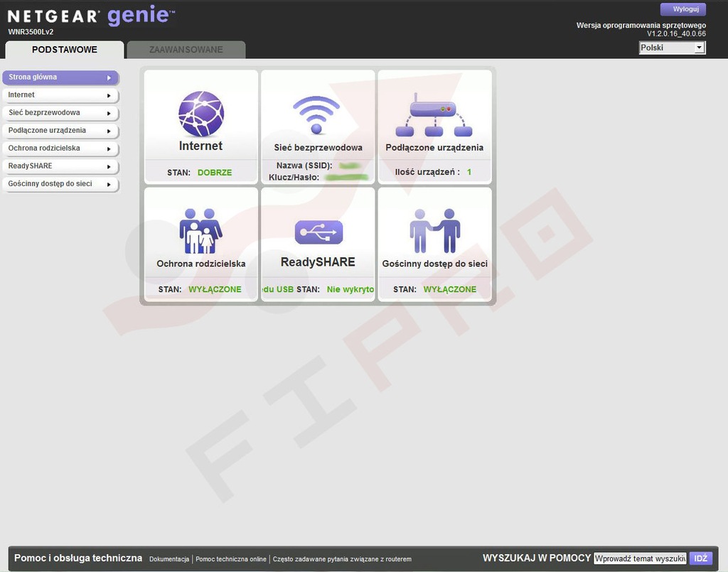Click the Ochrona rodzicielska tile title
This screenshot has height=572, width=728.
(201, 264)
